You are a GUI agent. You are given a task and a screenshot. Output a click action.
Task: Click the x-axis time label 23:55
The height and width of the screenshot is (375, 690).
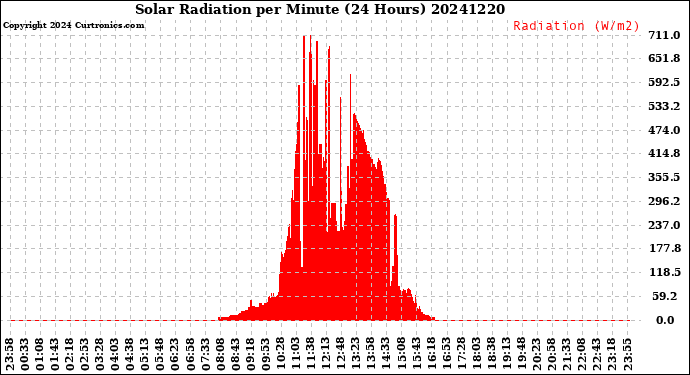click(x=628, y=355)
